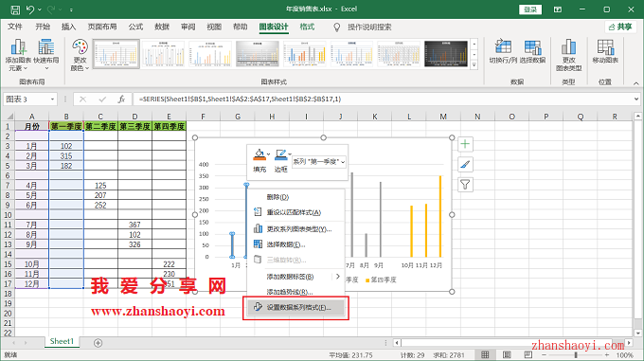Screen dimensions: 644x361
Task: Switch to the Format (格式) tab
Action: point(307,27)
